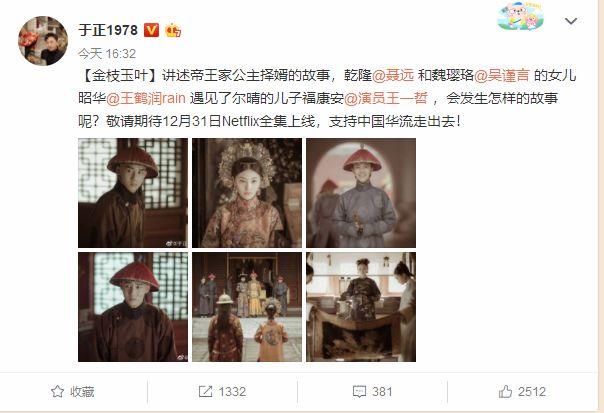604x413 pixels.
Task: Open the post options chevron menu
Action: click(570, 21)
